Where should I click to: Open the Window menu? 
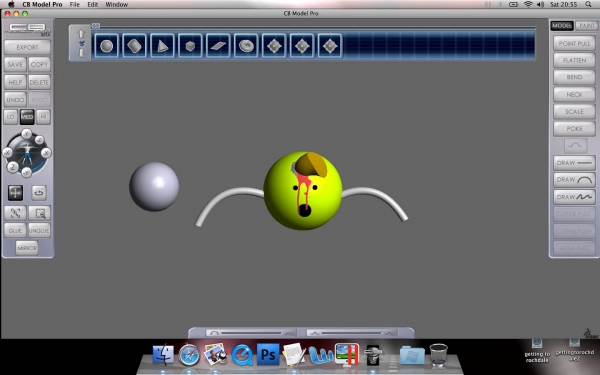pyautogui.click(x=117, y=4)
